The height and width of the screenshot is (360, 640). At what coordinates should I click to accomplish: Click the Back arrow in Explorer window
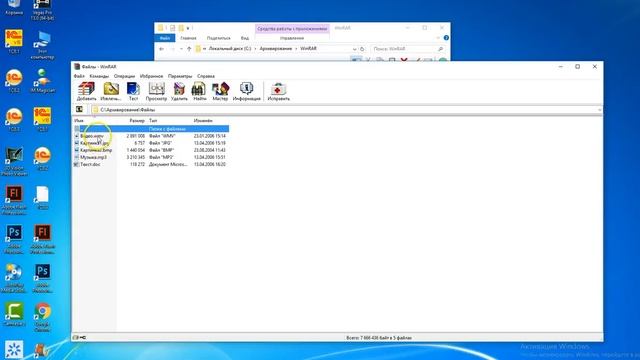click(x=162, y=49)
